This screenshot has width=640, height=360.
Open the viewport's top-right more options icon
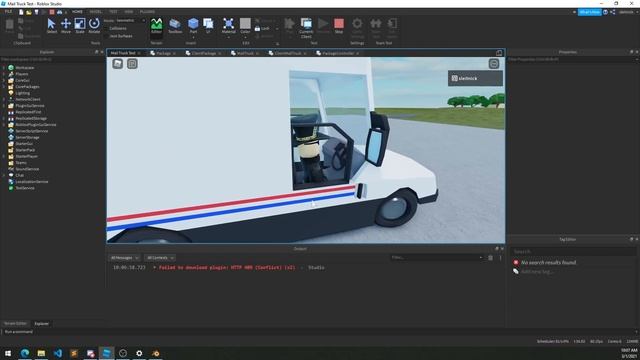494,64
